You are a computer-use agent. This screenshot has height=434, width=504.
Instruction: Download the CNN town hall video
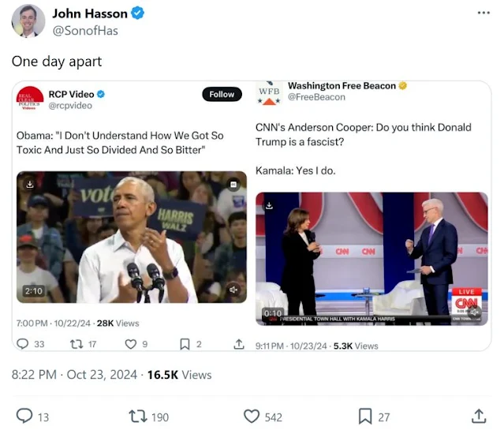point(270,205)
